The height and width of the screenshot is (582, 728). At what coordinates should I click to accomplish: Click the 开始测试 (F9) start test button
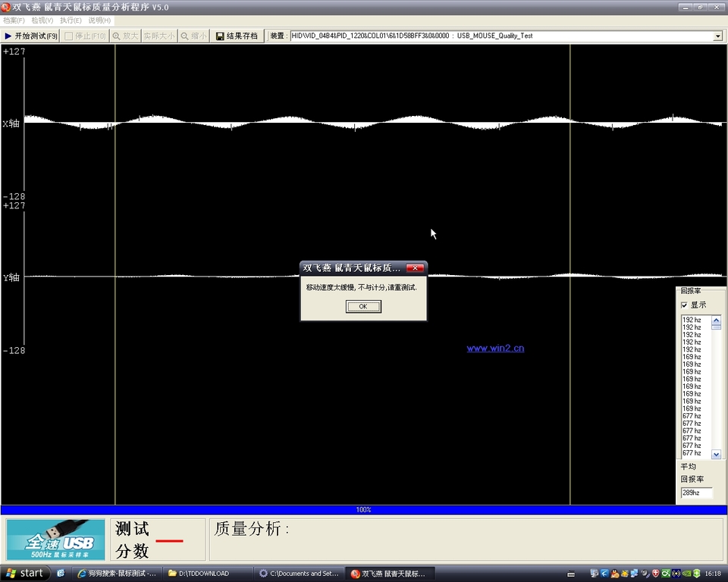[30, 36]
